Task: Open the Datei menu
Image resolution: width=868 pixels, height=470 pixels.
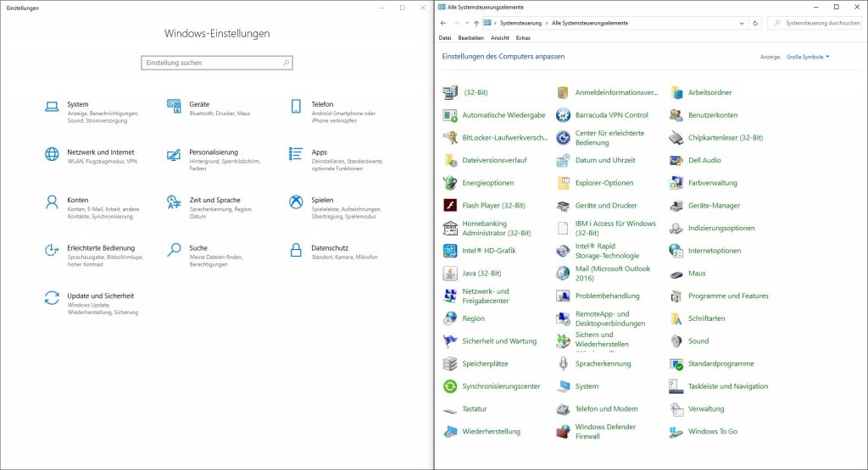Action: (445, 38)
